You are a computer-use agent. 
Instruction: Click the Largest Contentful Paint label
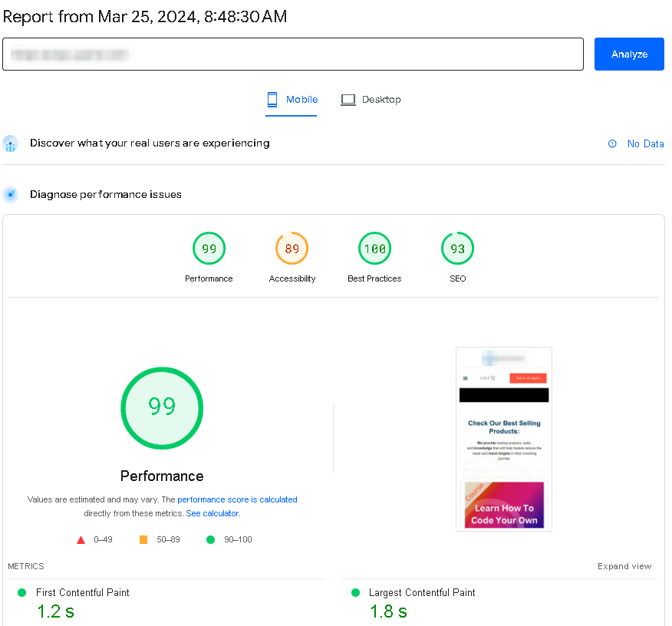(x=422, y=592)
